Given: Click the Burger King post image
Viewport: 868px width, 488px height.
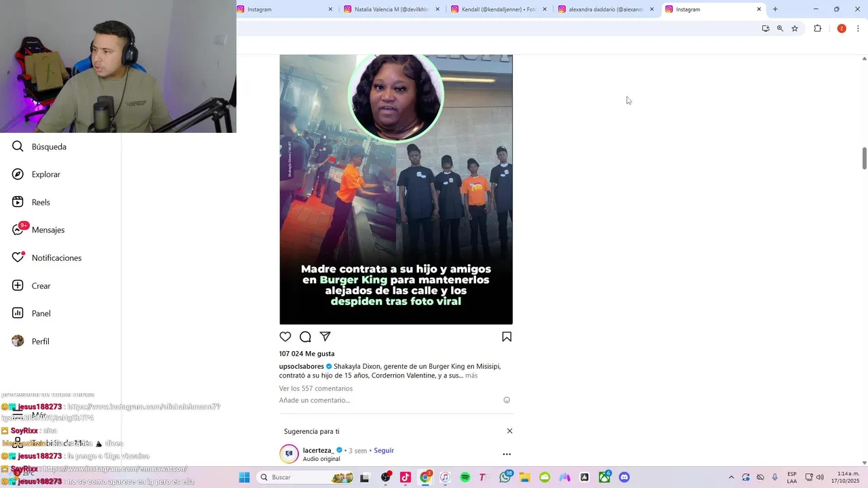Looking at the screenshot, I should coord(396,189).
